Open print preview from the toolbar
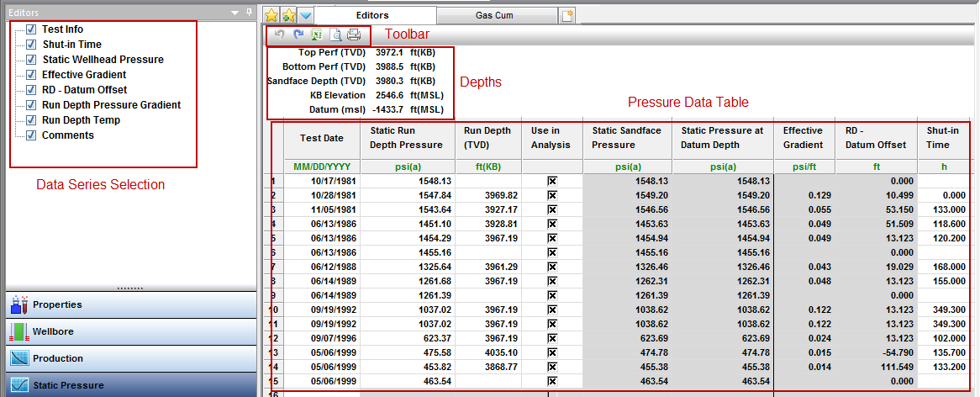 [x=335, y=35]
